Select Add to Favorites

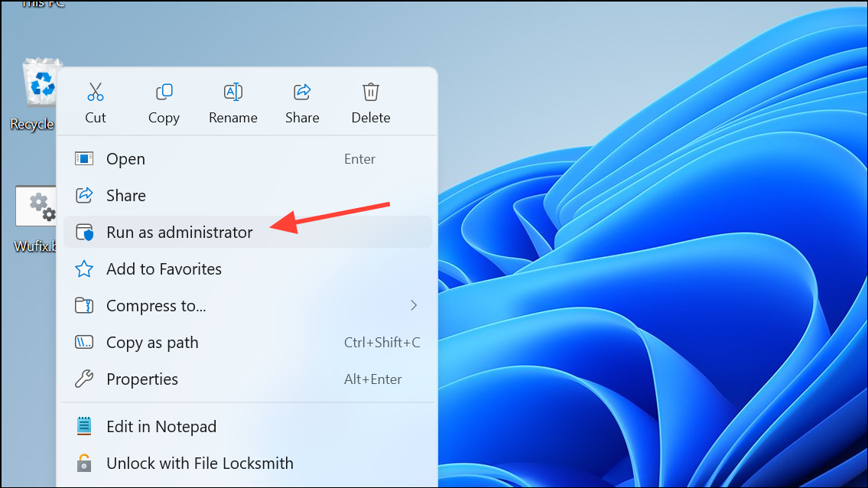pos(248,268)
